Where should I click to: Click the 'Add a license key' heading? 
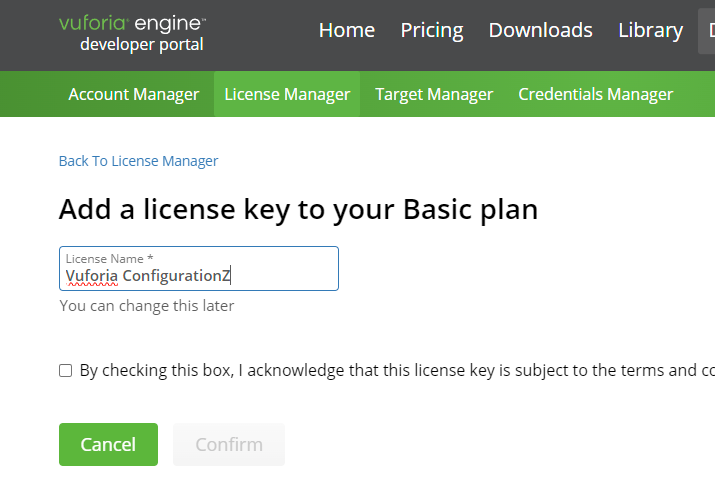298,210
